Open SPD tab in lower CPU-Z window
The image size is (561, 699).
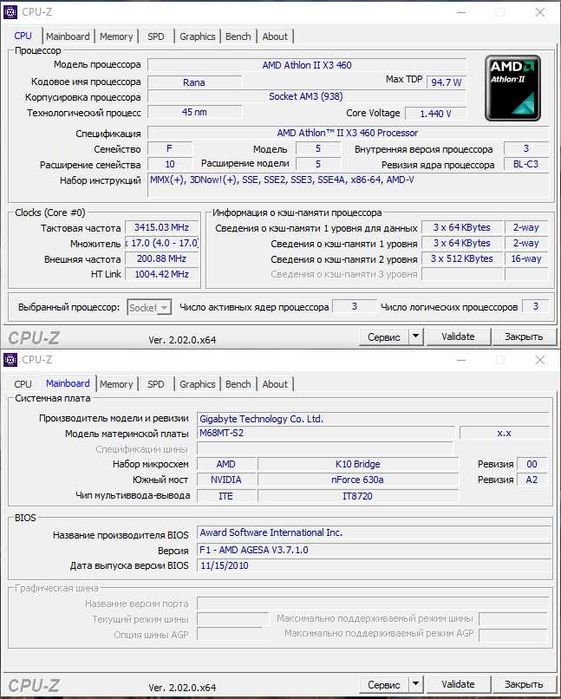pos(156,384)
